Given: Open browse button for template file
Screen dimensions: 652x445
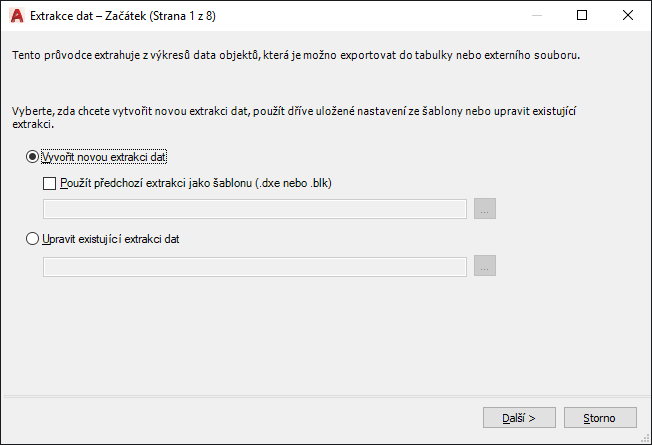Looking at the screenshot, I should coord(485,209).
